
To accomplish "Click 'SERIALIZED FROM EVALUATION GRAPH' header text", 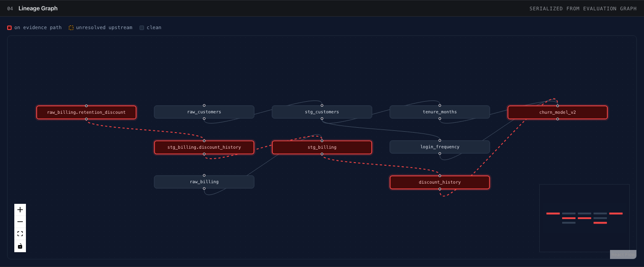I will point(583,9).
